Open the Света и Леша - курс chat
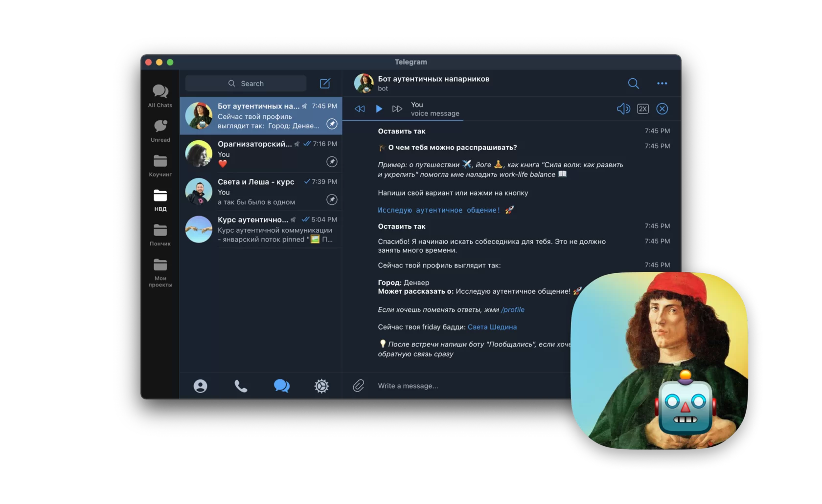Viewport: 822px width, 504px height. 261,192
